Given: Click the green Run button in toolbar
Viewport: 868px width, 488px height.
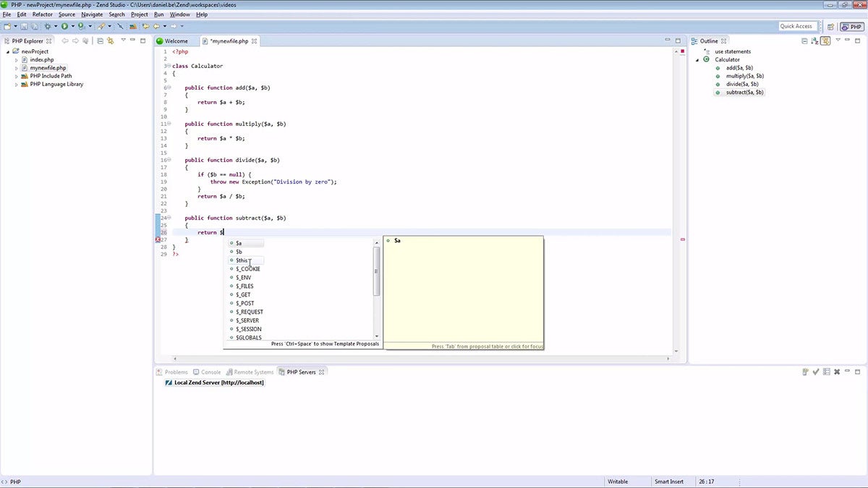Looking at the screenshot, I should (x=64, y=27).
